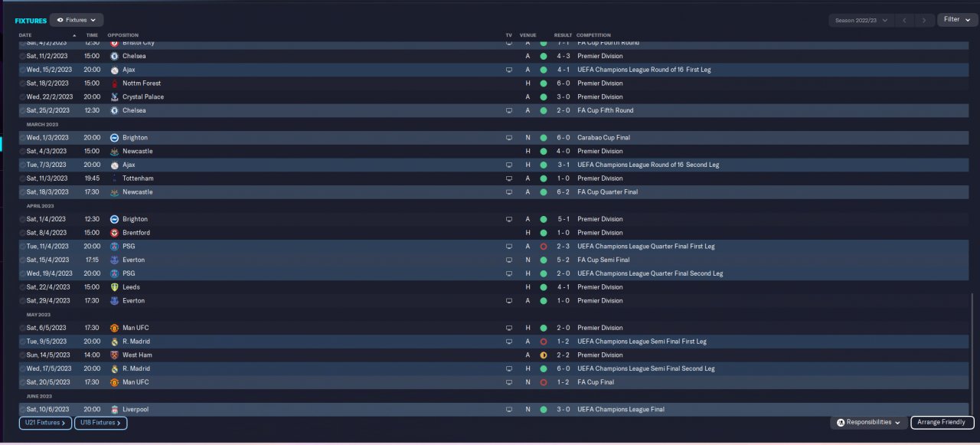The height and width of the screenshot is (445, 980).
Task: Click Man UFC crest in the 6/5/2023 row
Action: click(114, 328)
